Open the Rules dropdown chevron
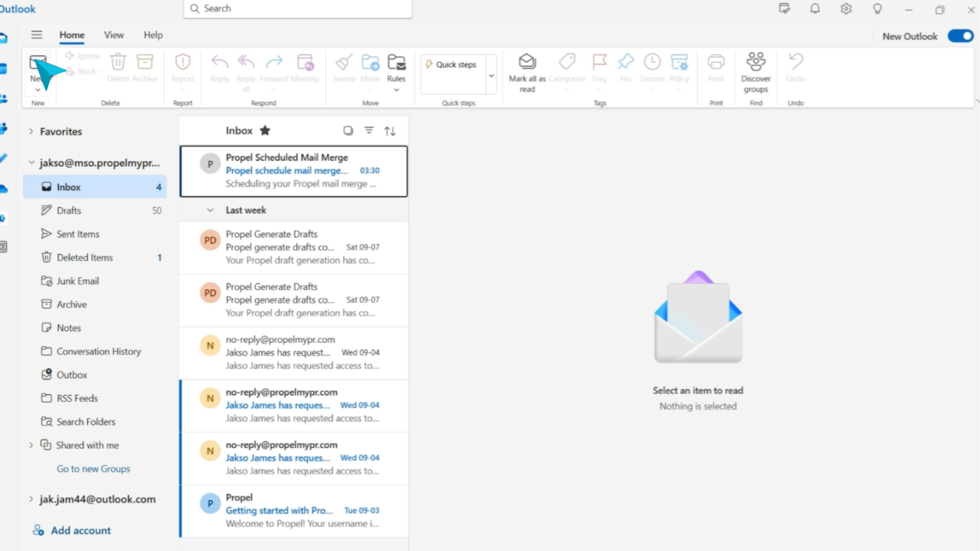980x551 pixels. pos(396,90)
